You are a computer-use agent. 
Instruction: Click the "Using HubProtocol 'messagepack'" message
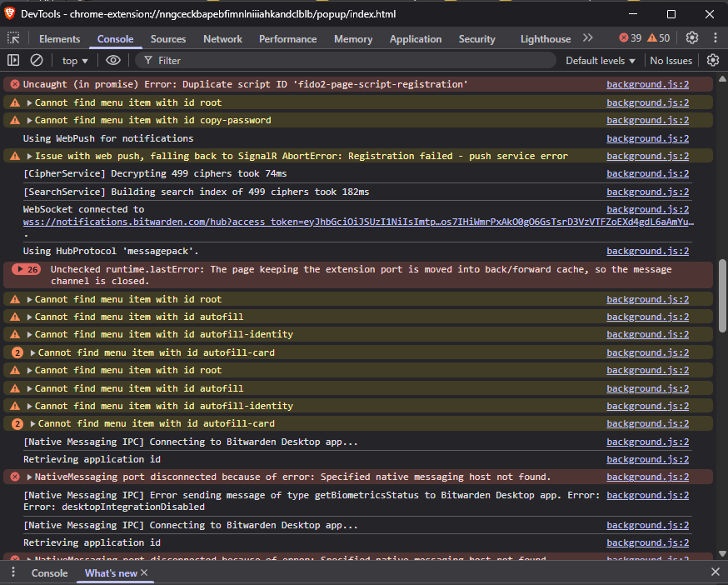point(111,251)
